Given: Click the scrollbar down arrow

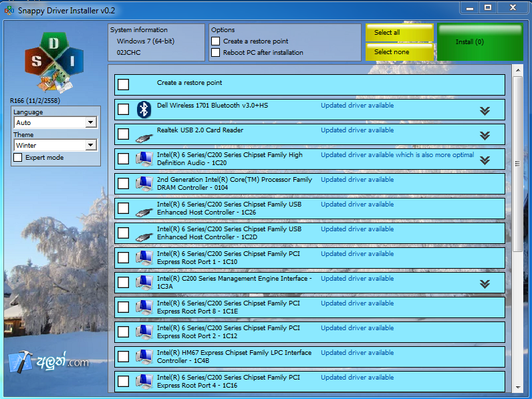Looking at the screenshot, I should [518, 388].
